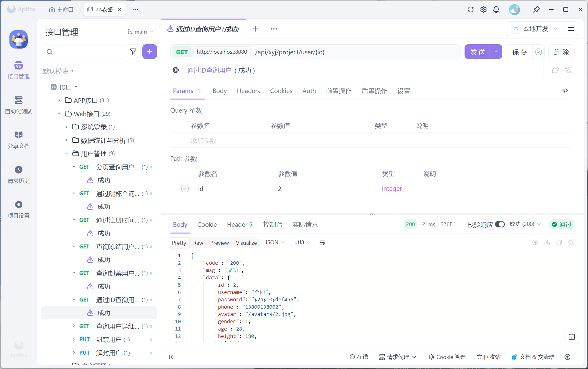
Task: Uncheck the id path parameter checkbox
Action: click(x=185, y=189)
